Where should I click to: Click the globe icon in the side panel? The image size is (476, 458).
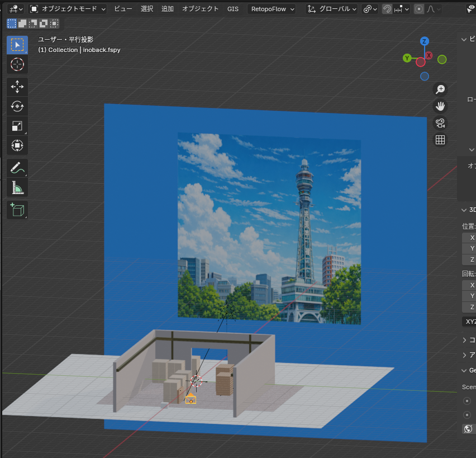(x=468, y=429)
